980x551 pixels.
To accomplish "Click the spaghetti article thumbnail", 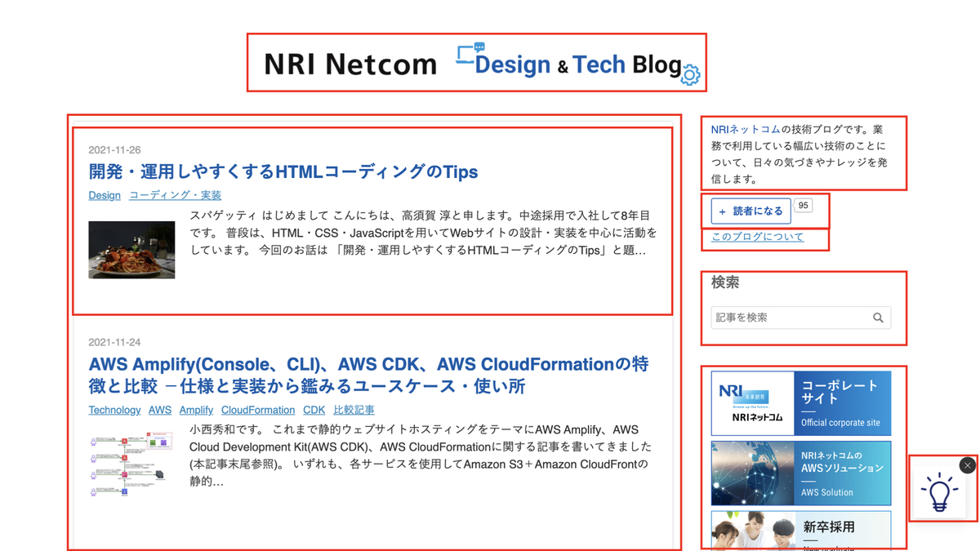I will 132,250.
